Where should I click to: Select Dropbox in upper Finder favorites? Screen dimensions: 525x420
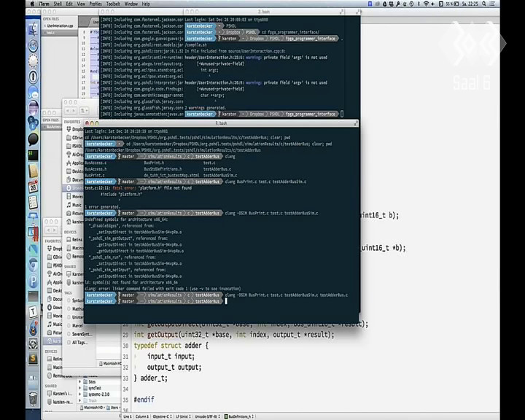(74, 129)
